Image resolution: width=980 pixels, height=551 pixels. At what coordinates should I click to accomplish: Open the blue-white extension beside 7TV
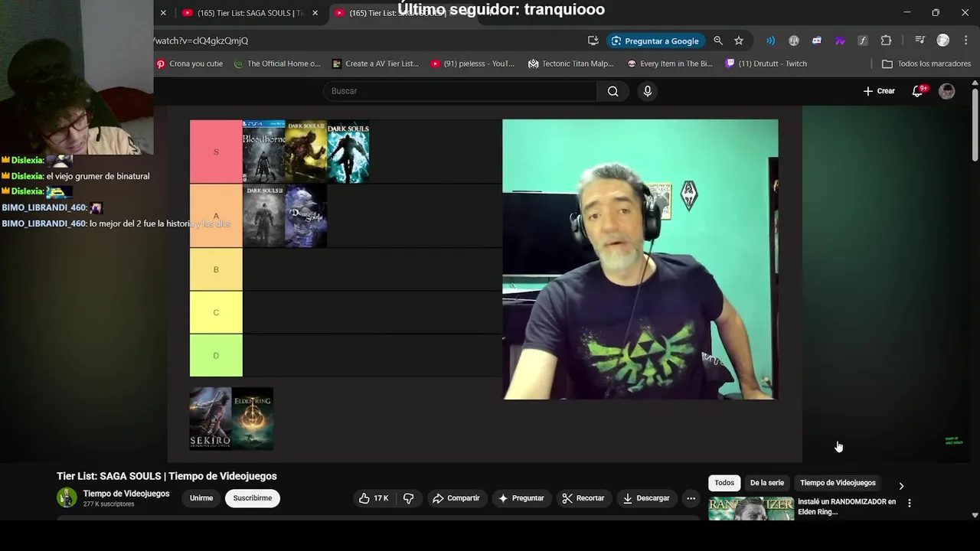817,41
